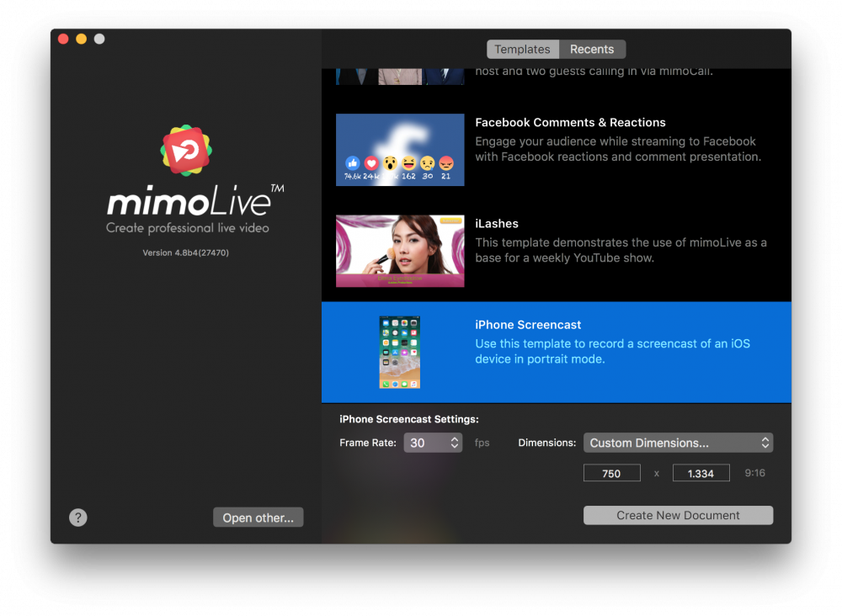The width and height of the screenshot is (842, 616).
Task: Switch to the Recents tab
Action: pos(592,50)
